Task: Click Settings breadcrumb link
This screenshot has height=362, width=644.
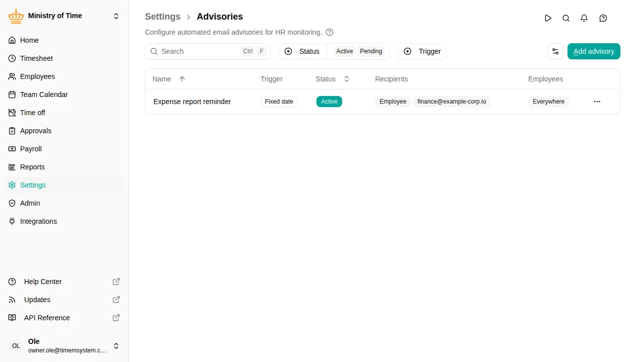Action: pos(163,17)
